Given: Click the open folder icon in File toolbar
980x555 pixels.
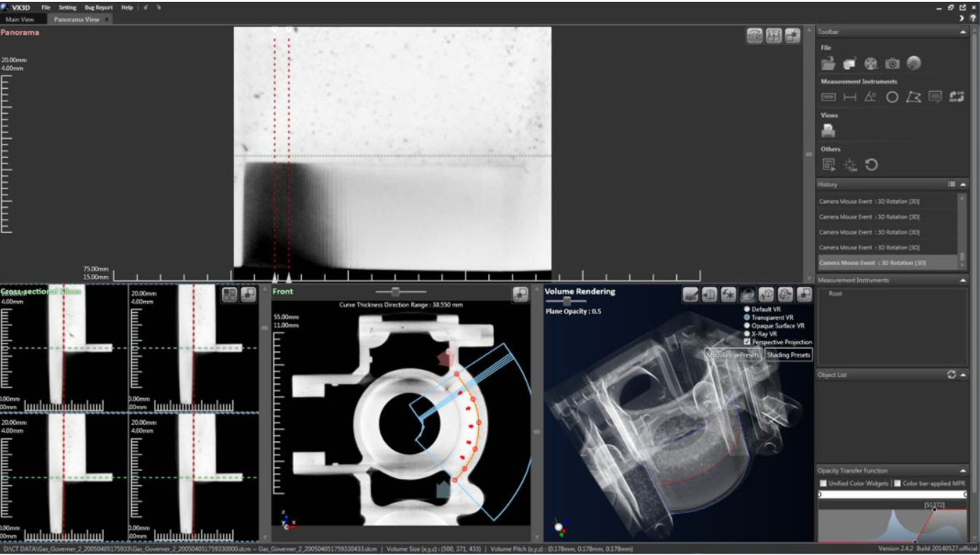Looking at the screenshot, I should point(828,63).
